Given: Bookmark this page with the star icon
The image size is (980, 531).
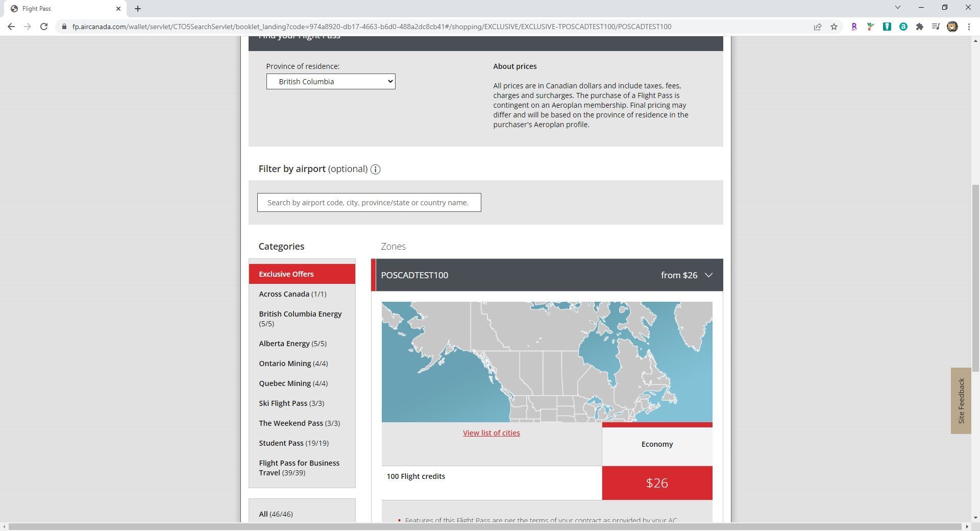Looking at the screenshot, I should pos(834,27).
